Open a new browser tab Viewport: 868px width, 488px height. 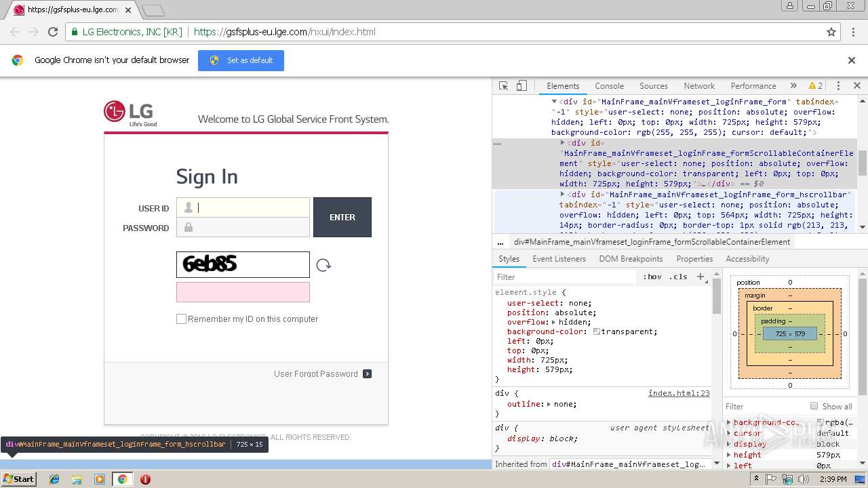tap(153, 10)
